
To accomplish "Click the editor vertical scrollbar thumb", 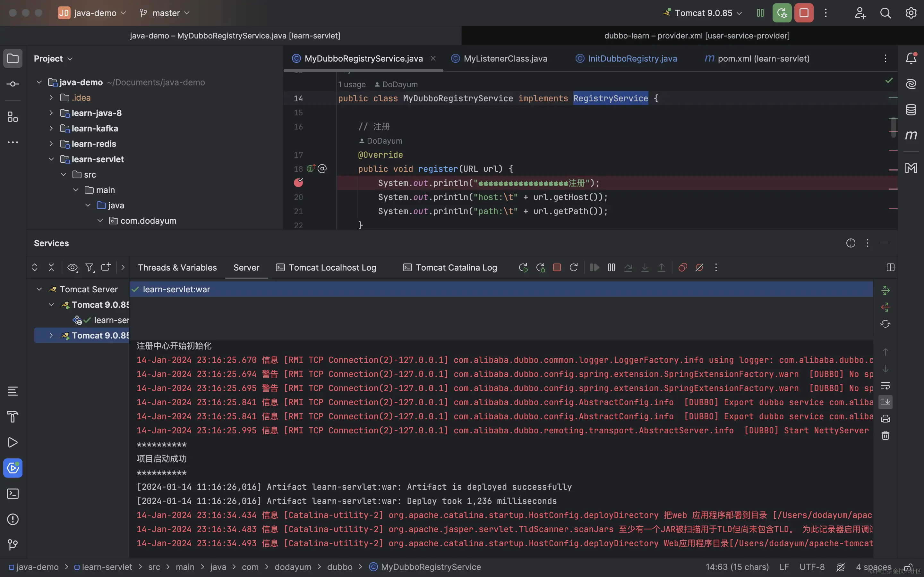I will (893, 127).
